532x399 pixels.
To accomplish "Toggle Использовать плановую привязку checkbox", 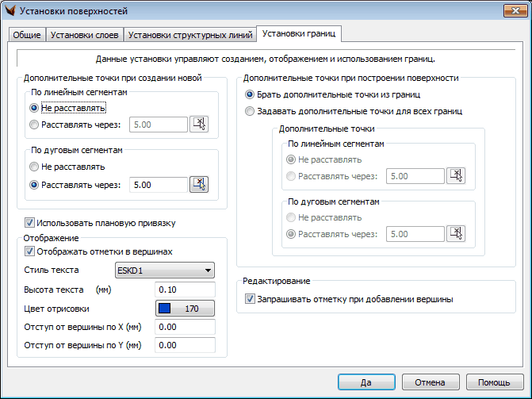I will (31, 223).
